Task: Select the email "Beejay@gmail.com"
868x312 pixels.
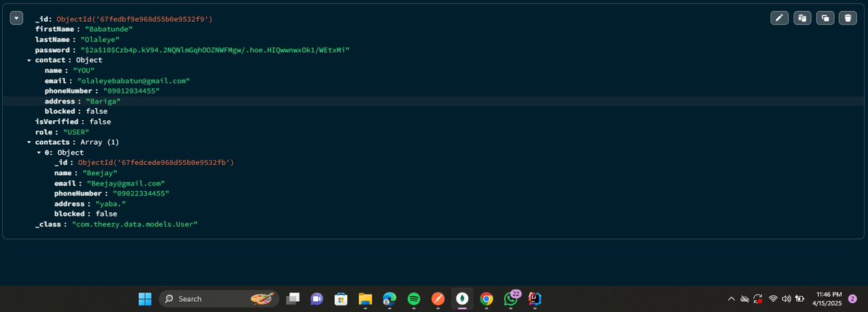Action: point(126,184)
